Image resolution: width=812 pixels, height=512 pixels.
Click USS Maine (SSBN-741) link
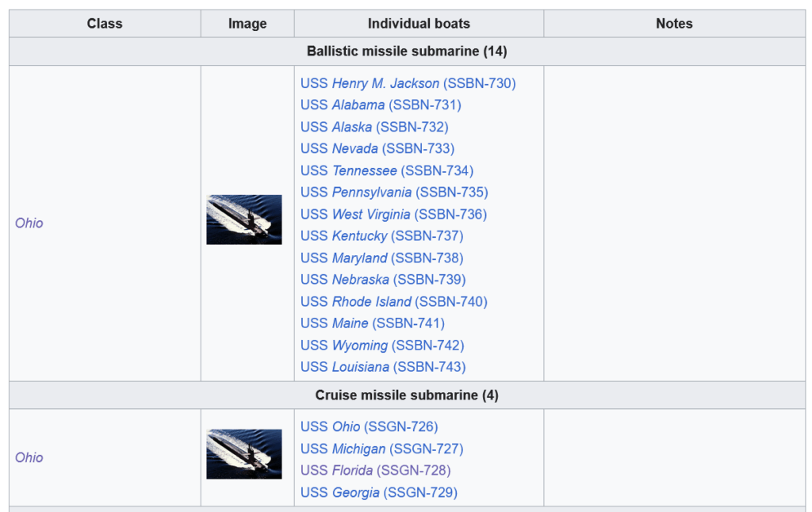click(373, 323)
